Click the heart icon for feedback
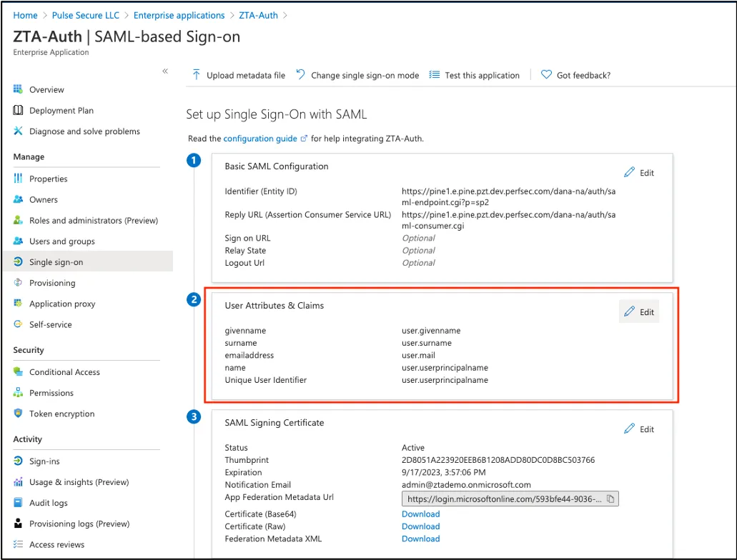This screenshot has width=737, height=560. pyautogui.click(x=546, y=75)
